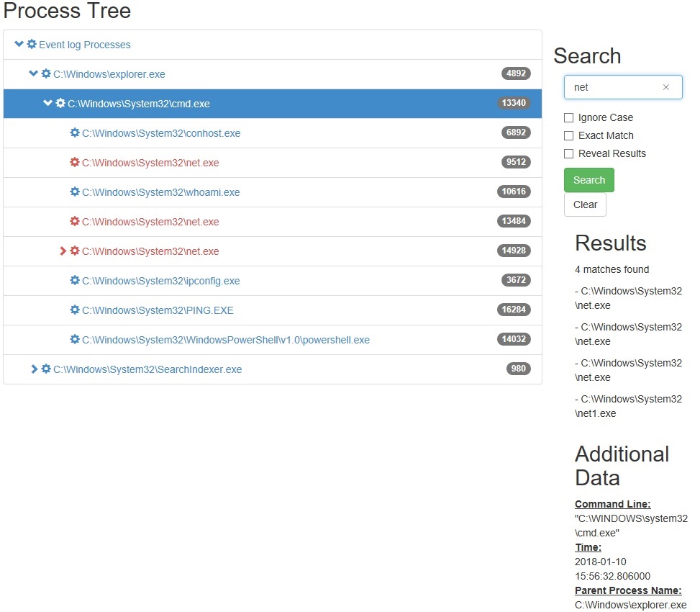Click gear icon next to conhost.exe
This screenshot has height=612, width=700.
pos(75,132)
